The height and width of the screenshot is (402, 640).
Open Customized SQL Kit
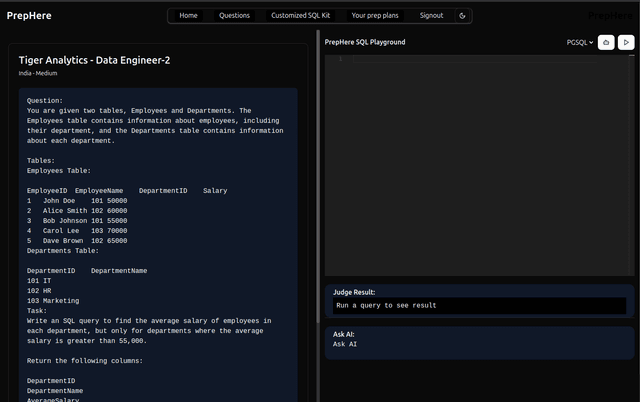click(x=300, y=16)
